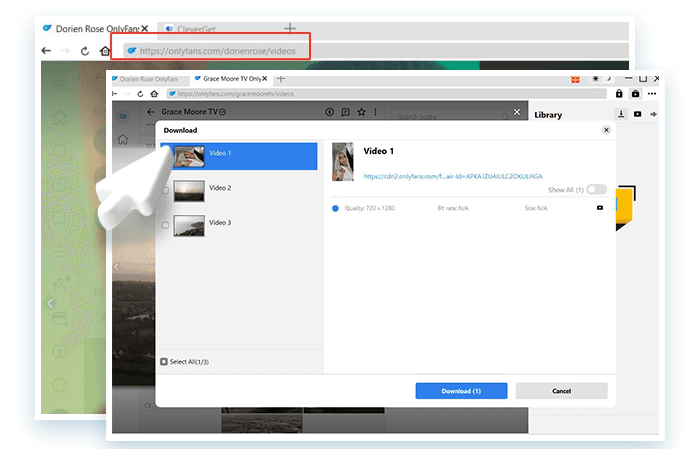Click the reload icon in back browser window
Image resolution: width=684 pixels, height=449 pixels.
84,50
